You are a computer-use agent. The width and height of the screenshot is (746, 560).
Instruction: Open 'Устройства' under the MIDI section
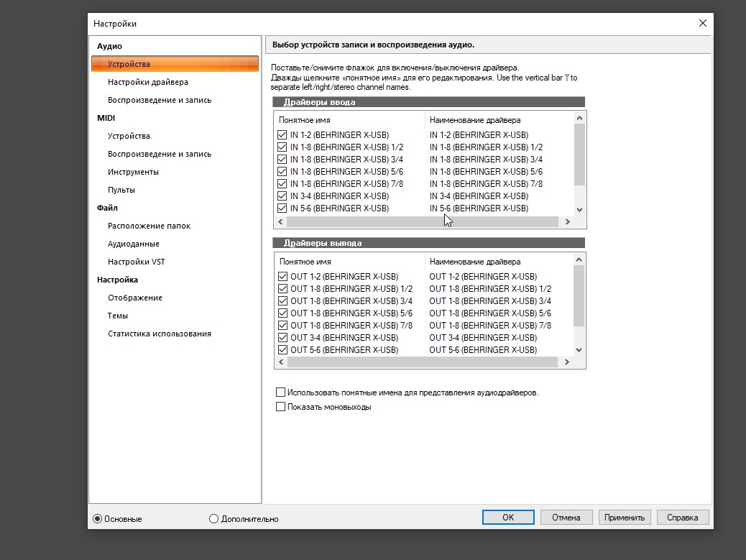pos(129,136)
